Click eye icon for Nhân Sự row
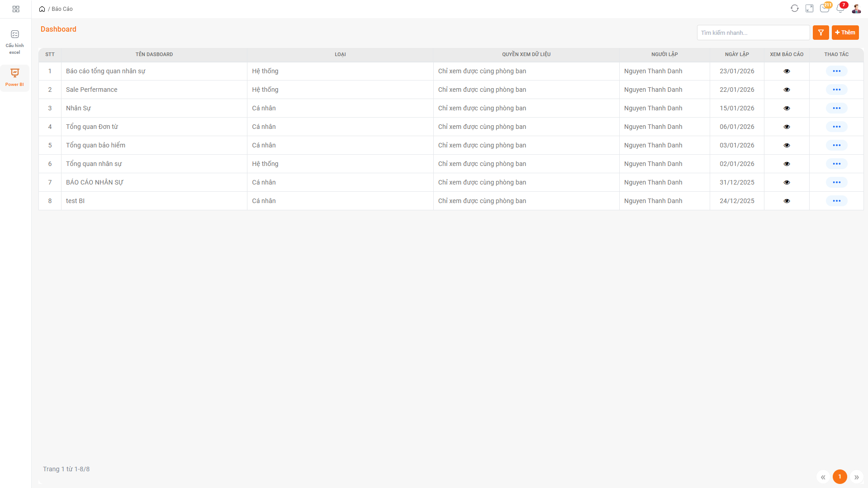Viewport: 868px width, 488px height. click(787, 108)
